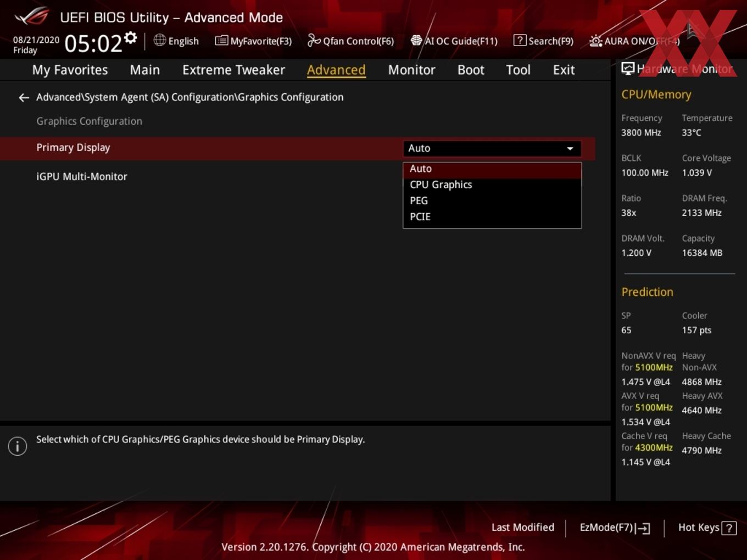Click the English language globe icon
The width and height of the screenshot is (747, 560).
coord(159,40)
